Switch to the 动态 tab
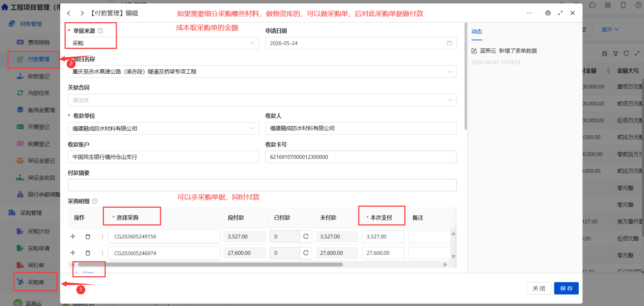Screen dimensions: 644x306 [477, 31]
